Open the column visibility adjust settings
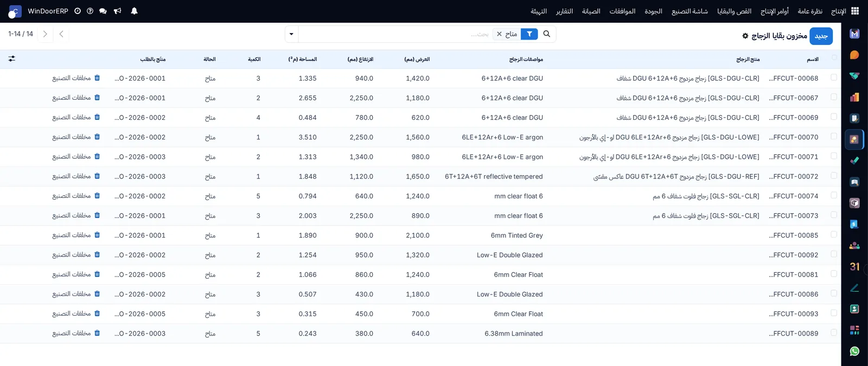Screen dimensions: 868x366 [x=12, y=59]
